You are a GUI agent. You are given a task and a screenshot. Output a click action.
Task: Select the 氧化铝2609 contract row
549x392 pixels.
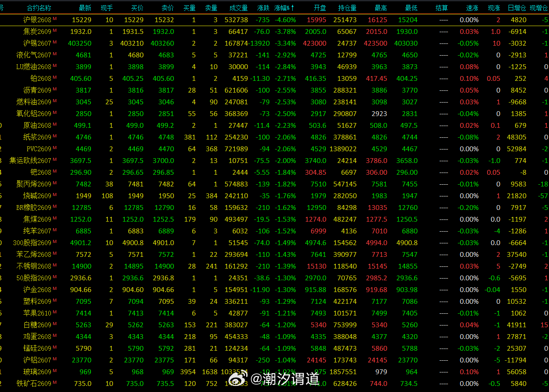point(274,113)
